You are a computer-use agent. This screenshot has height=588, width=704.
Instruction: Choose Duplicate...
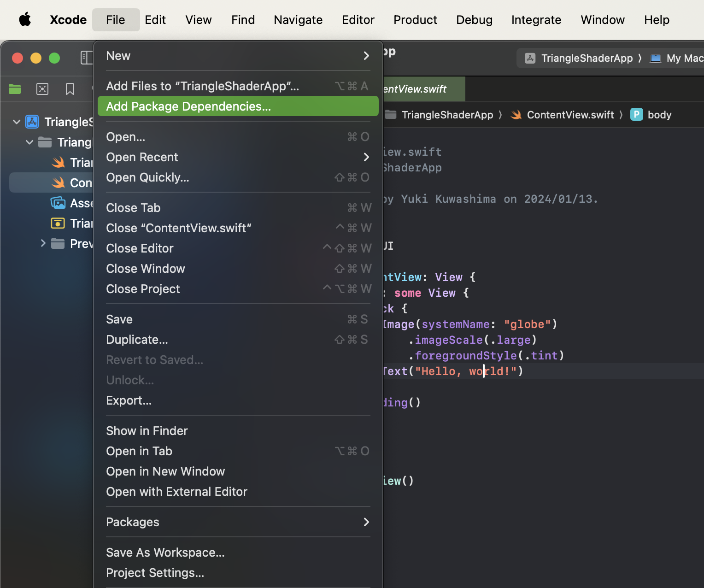coord(238,340)
